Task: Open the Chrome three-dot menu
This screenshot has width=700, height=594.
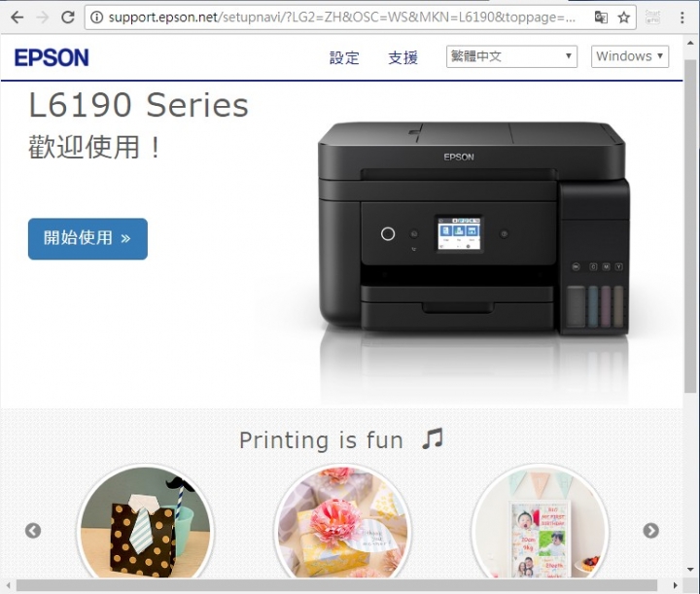Action: pyautogui.click(x=682, y=17)
